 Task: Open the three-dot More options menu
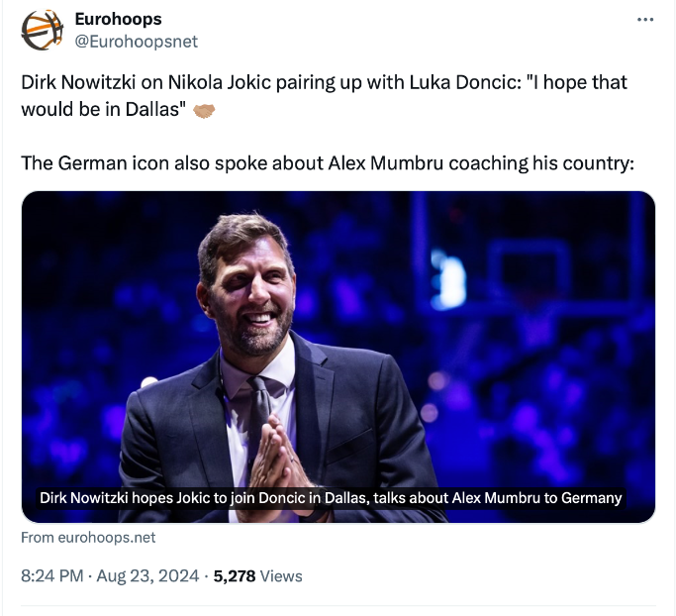pyautogui.click(x=645, y=20)
